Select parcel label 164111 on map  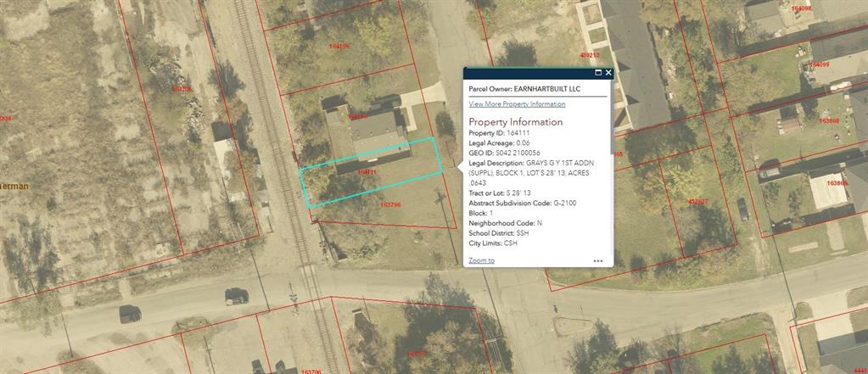pyautogui.click(x=367, y=172)
